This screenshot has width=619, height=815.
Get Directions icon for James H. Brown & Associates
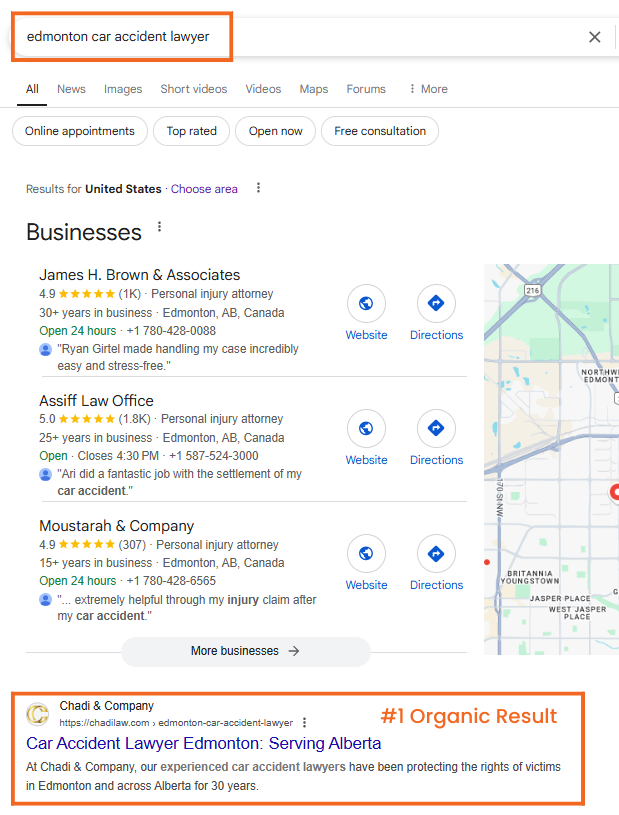(436, 303)
